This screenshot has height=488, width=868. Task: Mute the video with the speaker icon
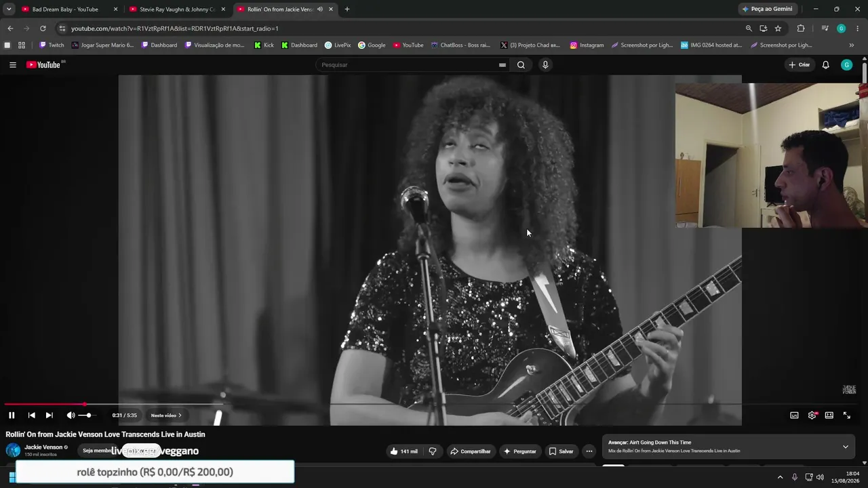pyautogui.click(x=71, y=415)
